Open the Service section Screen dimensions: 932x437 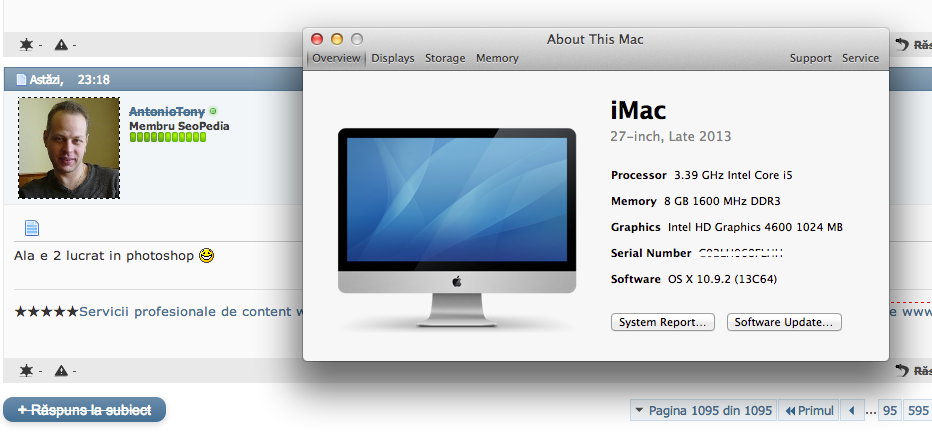click(x=860, y=58)
